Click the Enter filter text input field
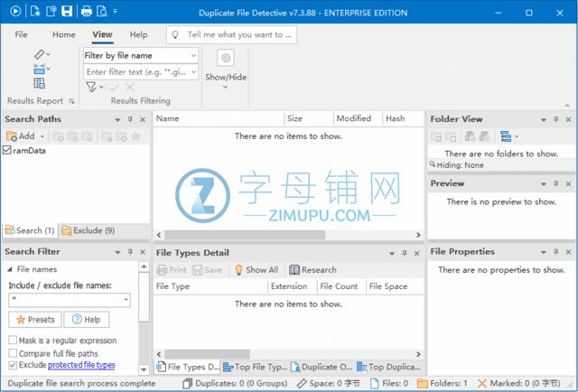 [x=136, y=72]
